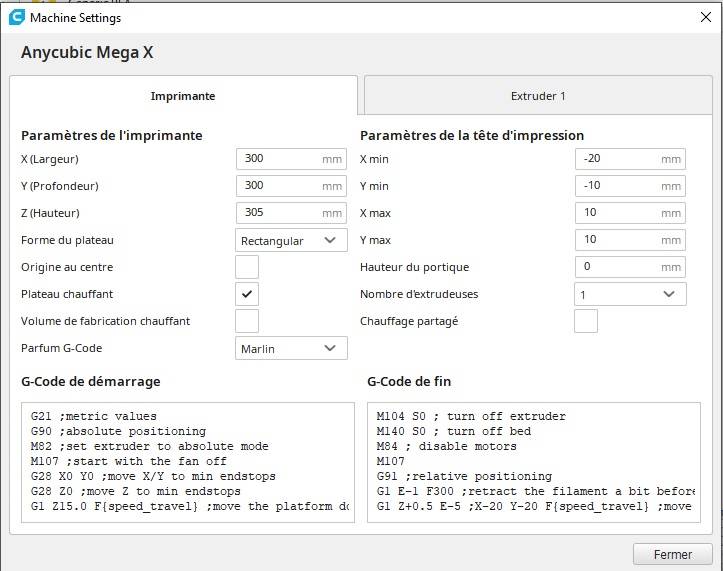Screen dimensions: 723x571
Task: Click the Hauteur du portique field
Action: tap(620, 267)
